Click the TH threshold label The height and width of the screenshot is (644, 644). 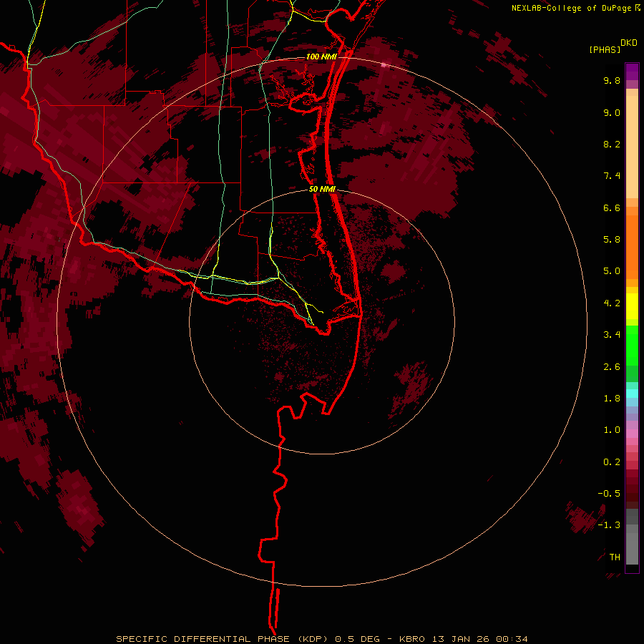(615, 557)
